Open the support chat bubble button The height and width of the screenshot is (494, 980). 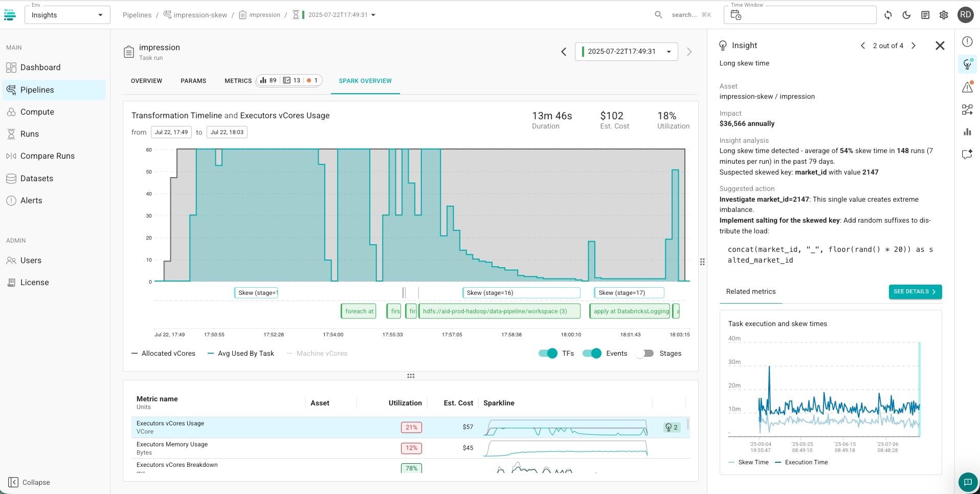pos(968,482)
